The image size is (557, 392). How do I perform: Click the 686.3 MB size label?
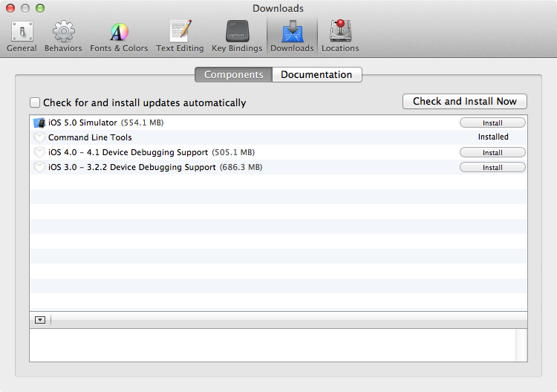pos(241,167)
